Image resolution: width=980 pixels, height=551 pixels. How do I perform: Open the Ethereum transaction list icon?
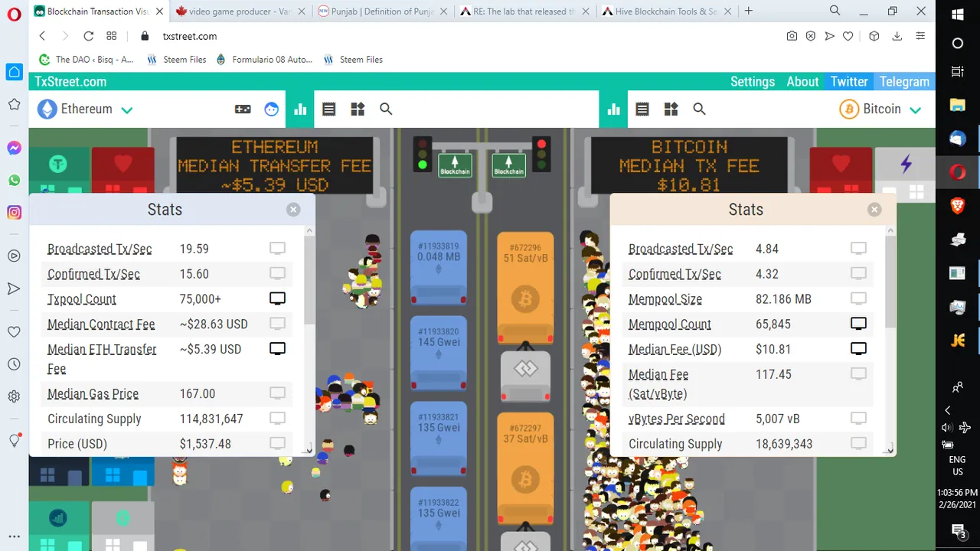tap(329, 109)
